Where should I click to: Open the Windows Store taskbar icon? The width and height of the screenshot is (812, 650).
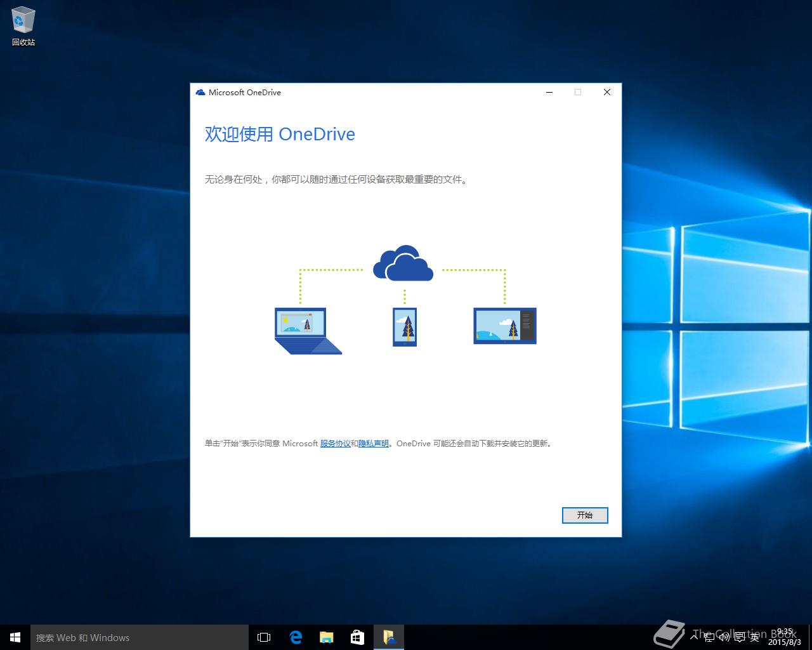coord(357,637)
